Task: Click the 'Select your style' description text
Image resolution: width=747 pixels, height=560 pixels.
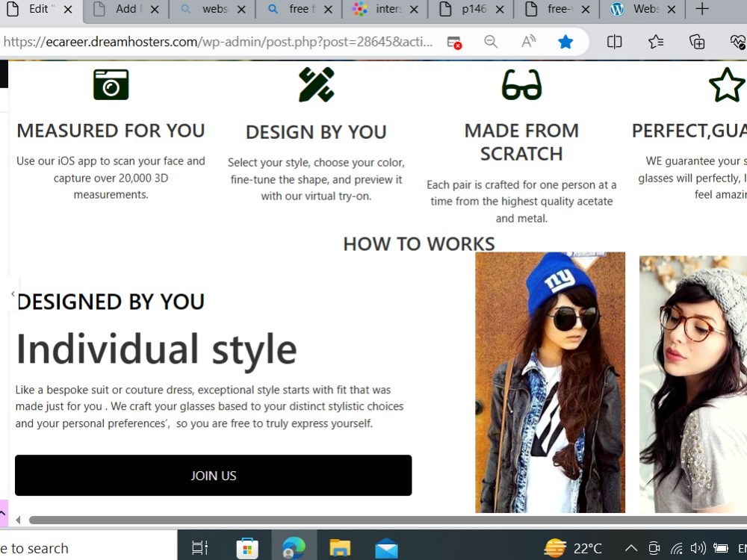Action: point(316,179)
